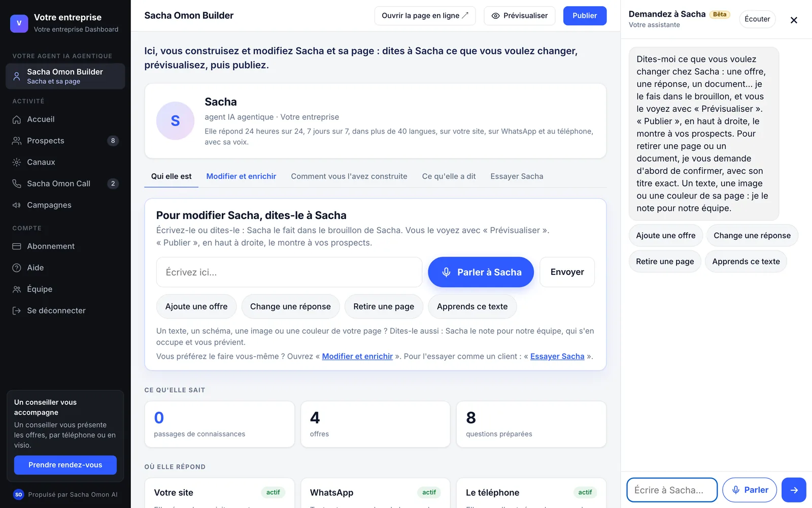Screen dimensions: 812x508
Task: Follow the underlined Essayer Sacha link
Action: (x=557, y=357)
